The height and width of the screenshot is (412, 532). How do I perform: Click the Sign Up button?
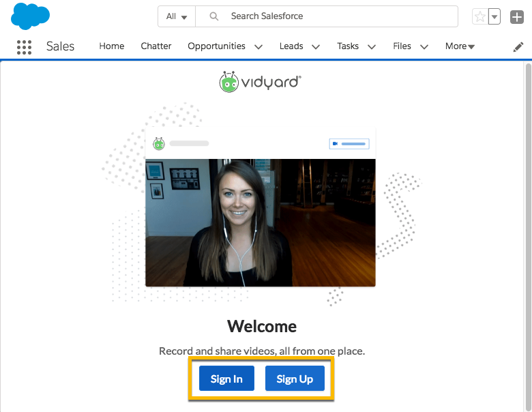tap(295, 379)
